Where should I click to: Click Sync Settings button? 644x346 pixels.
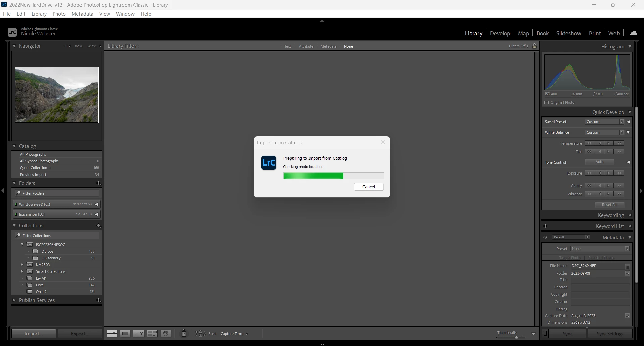(x=610, y=333)
